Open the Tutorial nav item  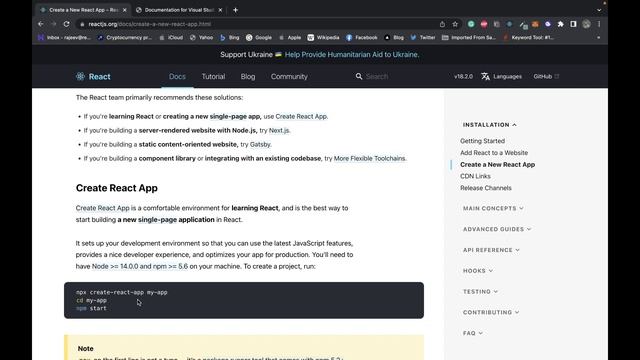tap(213, 76)
